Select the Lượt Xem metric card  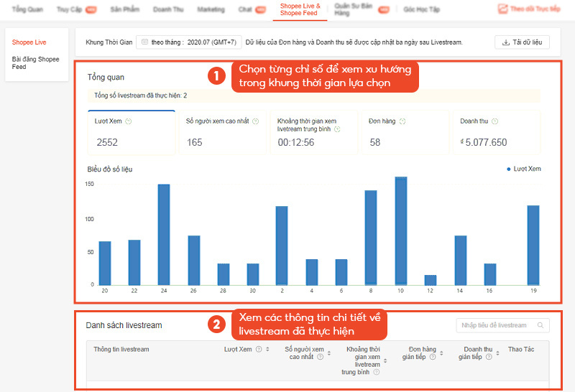(132, 132)
